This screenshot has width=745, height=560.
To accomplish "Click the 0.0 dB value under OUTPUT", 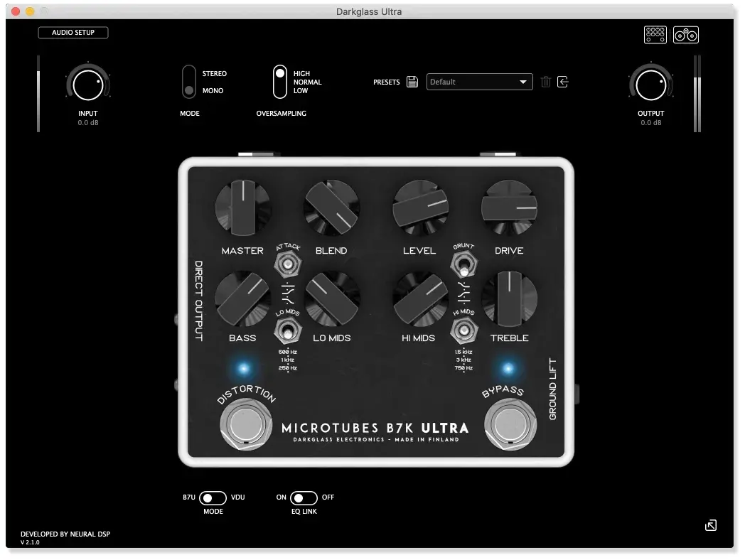I will (x=651, y=122).
